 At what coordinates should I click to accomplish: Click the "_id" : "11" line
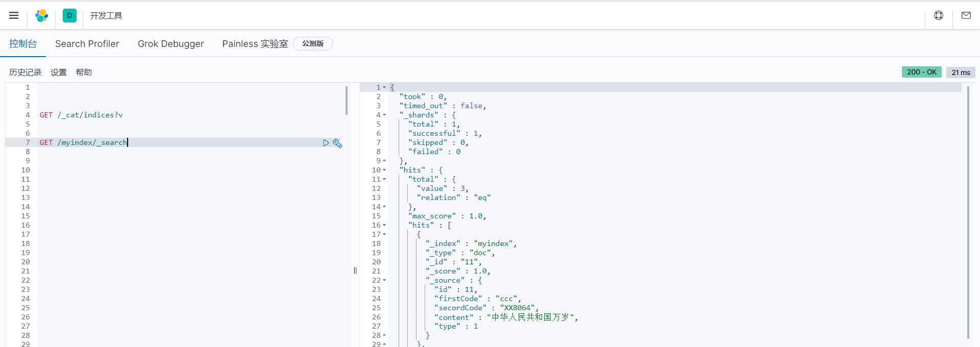pyautogui.click(x=454, y=262)
